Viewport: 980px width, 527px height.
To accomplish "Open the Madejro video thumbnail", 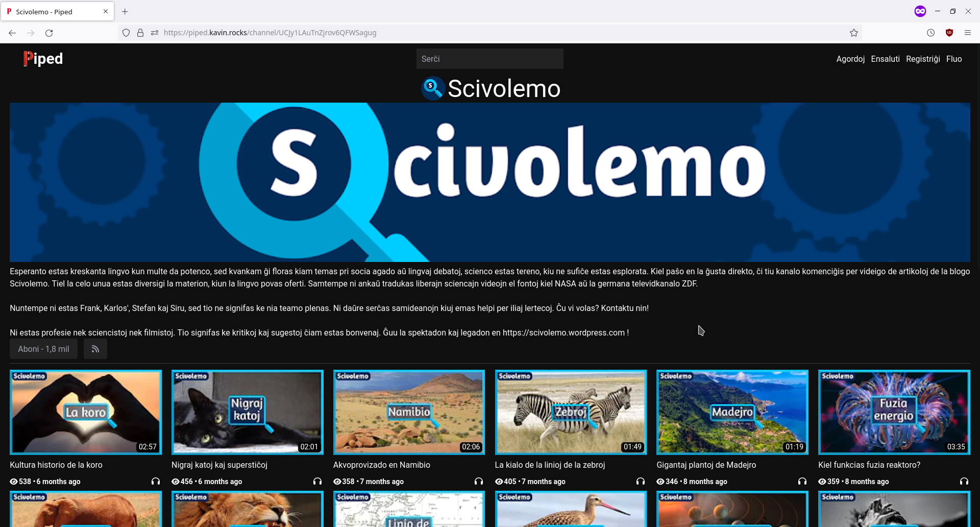I will click(732, 412).
